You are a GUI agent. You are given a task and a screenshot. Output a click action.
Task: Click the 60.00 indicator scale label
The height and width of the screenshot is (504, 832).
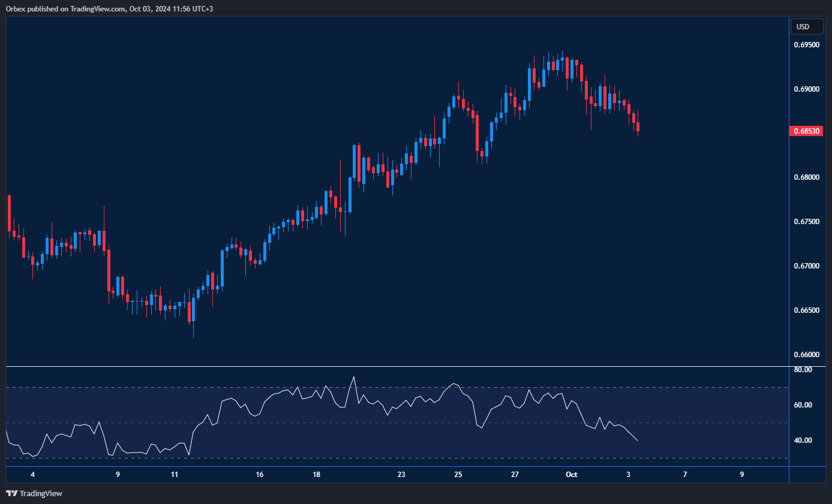[x=803, y=405]
